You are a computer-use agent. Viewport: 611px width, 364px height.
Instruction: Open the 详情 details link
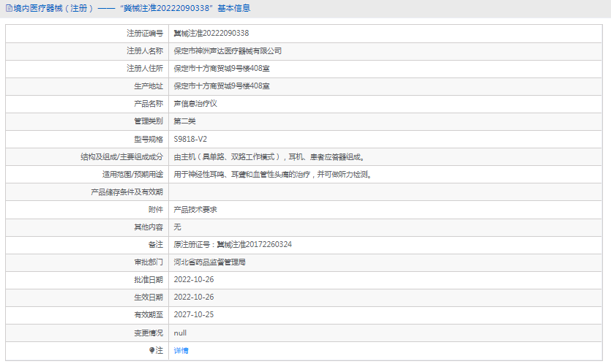point(181,350)
